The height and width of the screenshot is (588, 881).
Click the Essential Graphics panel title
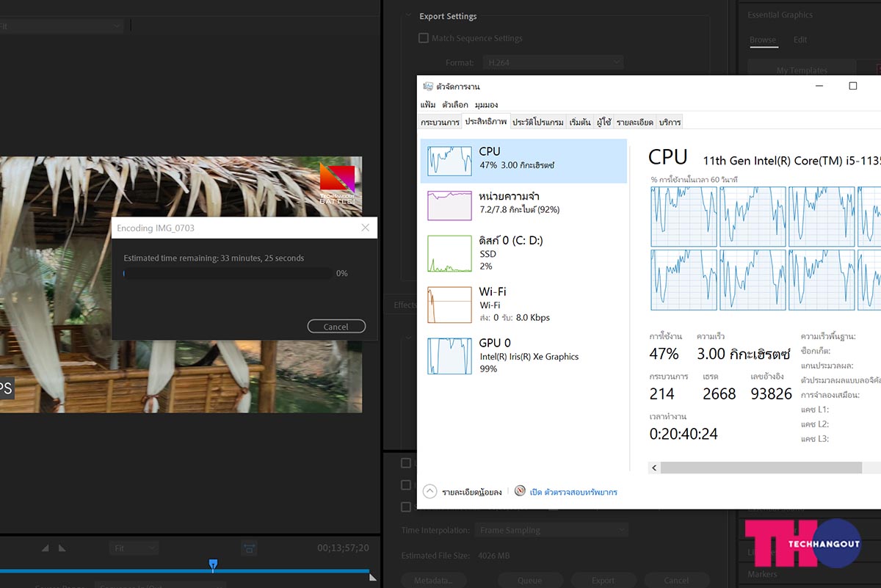pyautogui.click(x=780, y=15)
